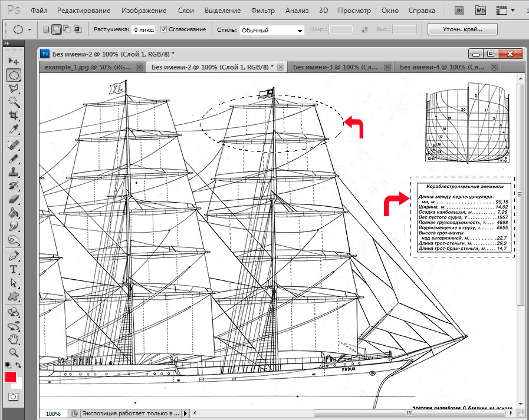Enable Quick Mask mode toggle
This screenshot has width=529, height=420.
coord(13,396)
